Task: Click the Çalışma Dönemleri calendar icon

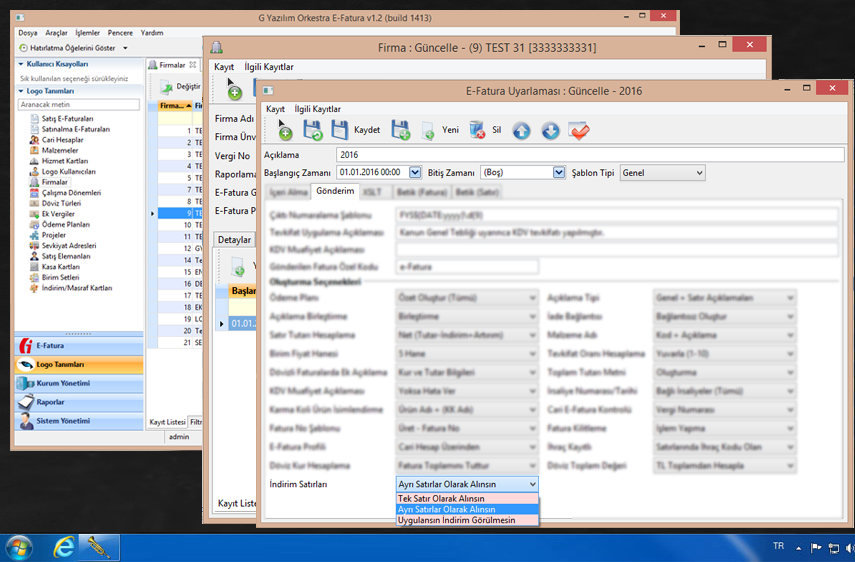Action: pyautogui.click(x=34, y=192)
